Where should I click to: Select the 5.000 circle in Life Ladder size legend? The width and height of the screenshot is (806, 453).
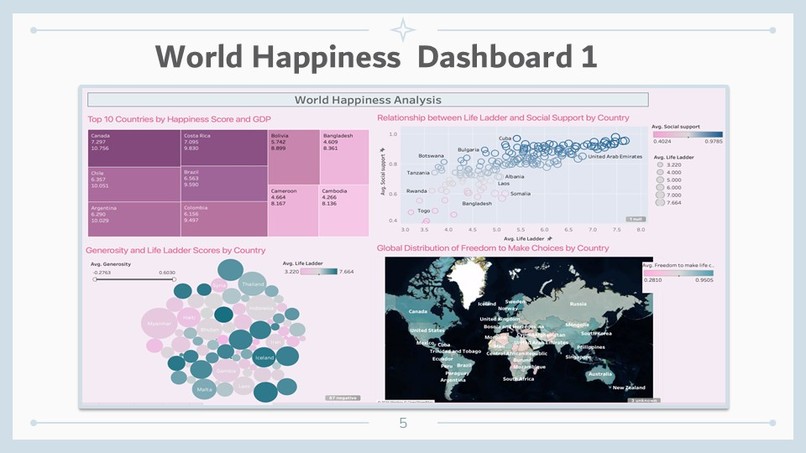660,180
